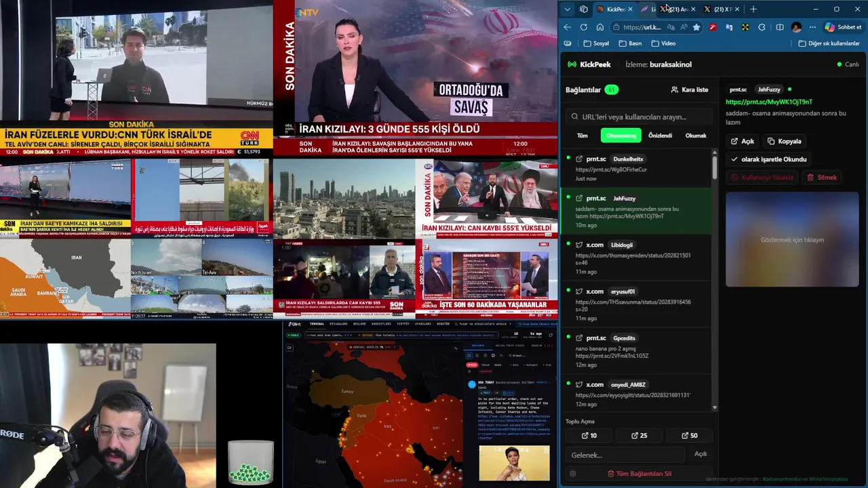This screenshot has height=488, width=868.
Task: Open external link icon for JahFuzzy entry
Action: tap(579, 199)
